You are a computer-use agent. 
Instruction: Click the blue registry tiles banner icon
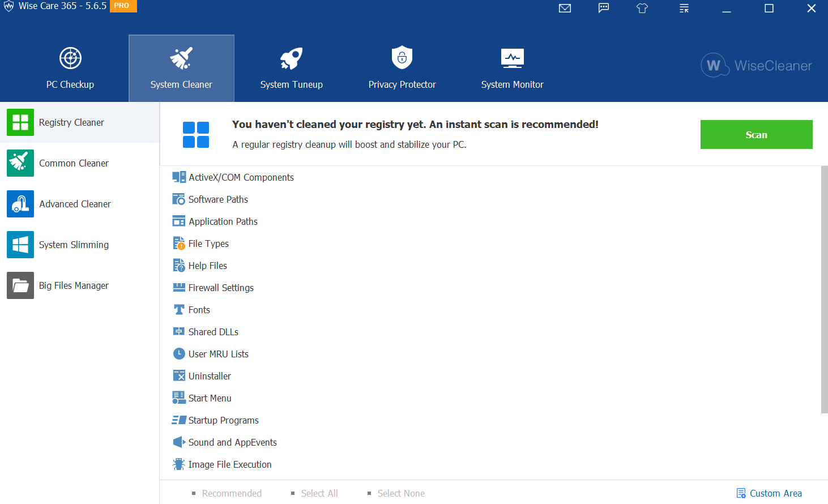click(x=196, y=135)
